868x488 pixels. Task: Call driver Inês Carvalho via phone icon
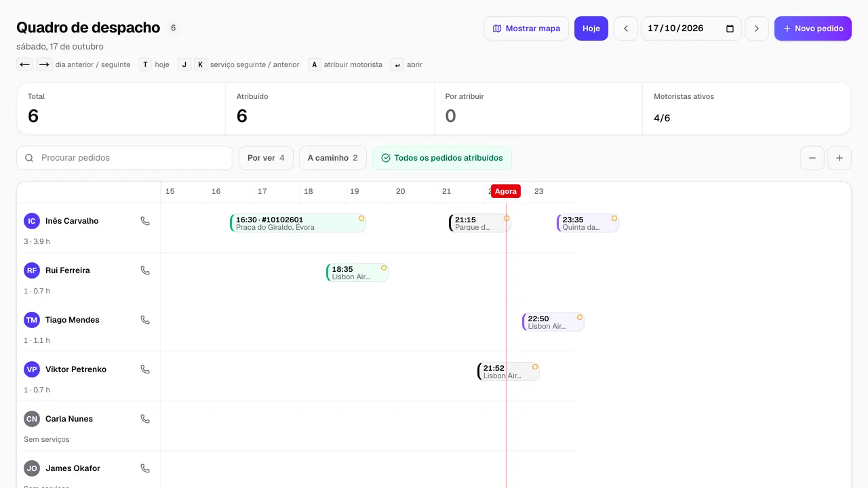145,221
